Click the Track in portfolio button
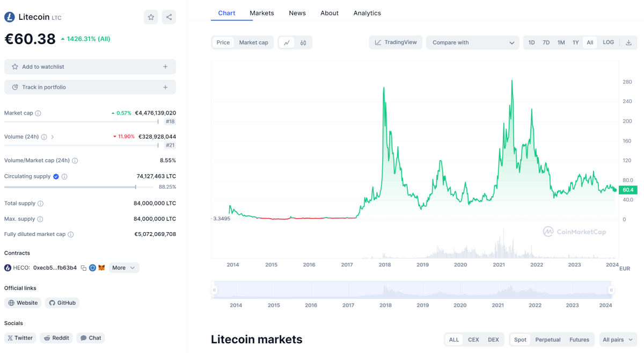 [x=90, y=87]
